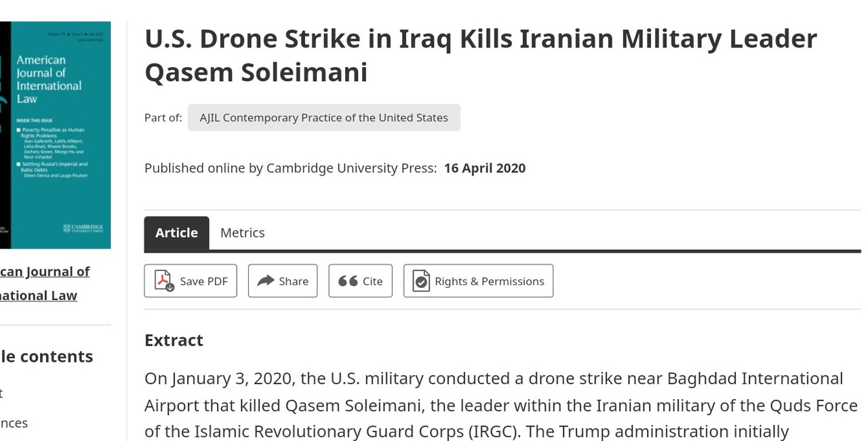Click the Share button label
The width and height of the screenshot is (868, 441).
[294, 281]
